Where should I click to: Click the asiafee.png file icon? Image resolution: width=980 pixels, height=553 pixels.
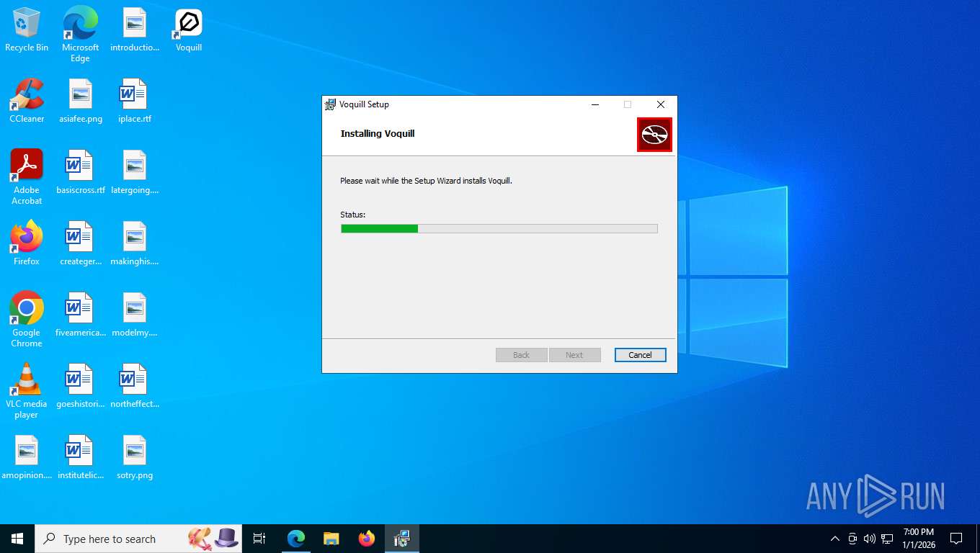click(x=81, y=102)
